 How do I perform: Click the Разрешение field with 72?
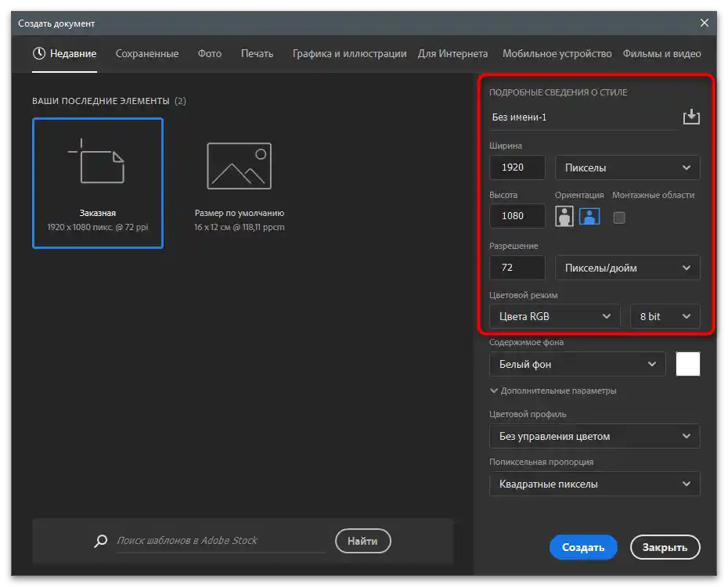(x=517, y=268)
